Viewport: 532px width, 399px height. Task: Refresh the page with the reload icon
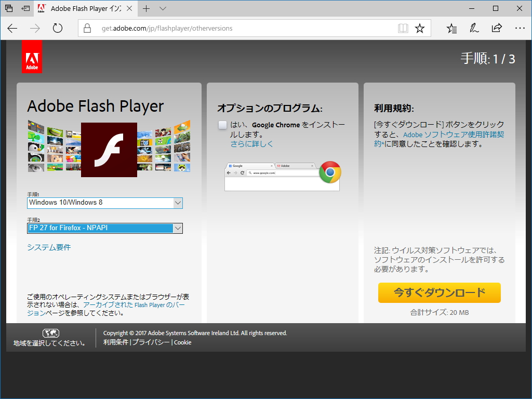tap(57, 29)
